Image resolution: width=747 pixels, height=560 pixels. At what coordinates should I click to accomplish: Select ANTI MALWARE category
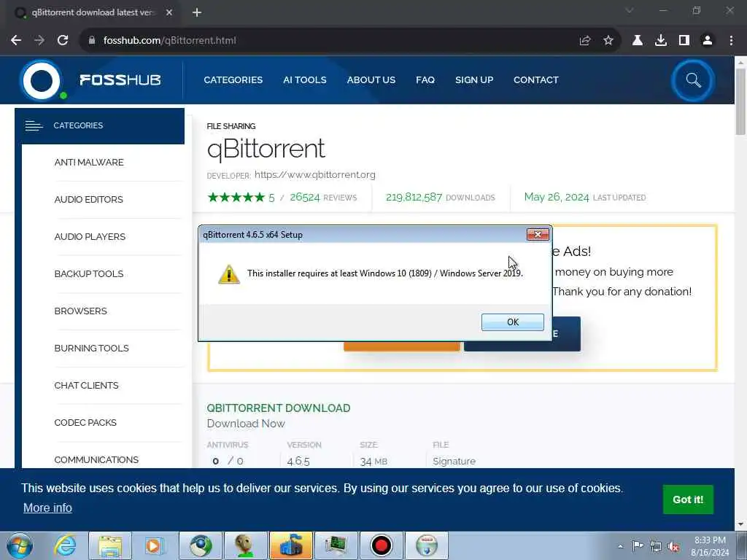[89, 163]
